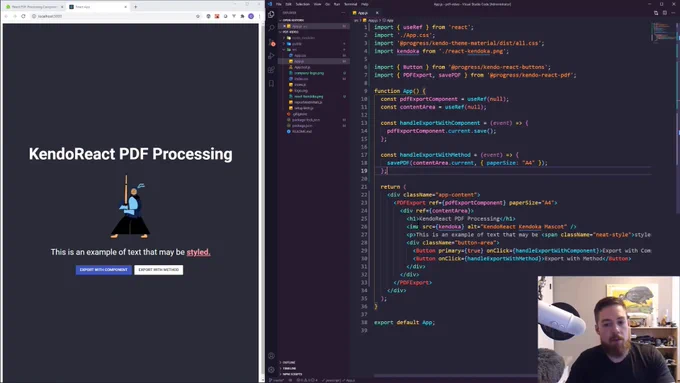This screenshot has height=383, width=680.
Task: Click the Kendoka mascot image
Action: pyautogui.click(x=130, y=206)
